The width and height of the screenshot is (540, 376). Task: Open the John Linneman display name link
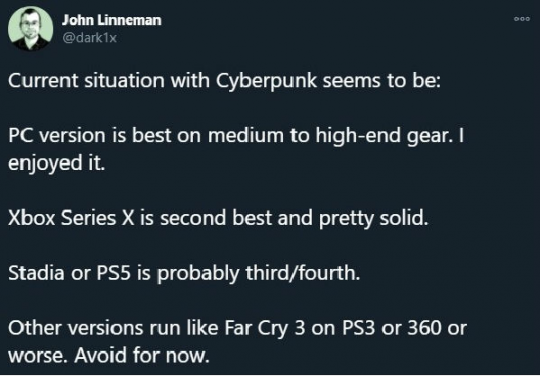tap(112, 20)
